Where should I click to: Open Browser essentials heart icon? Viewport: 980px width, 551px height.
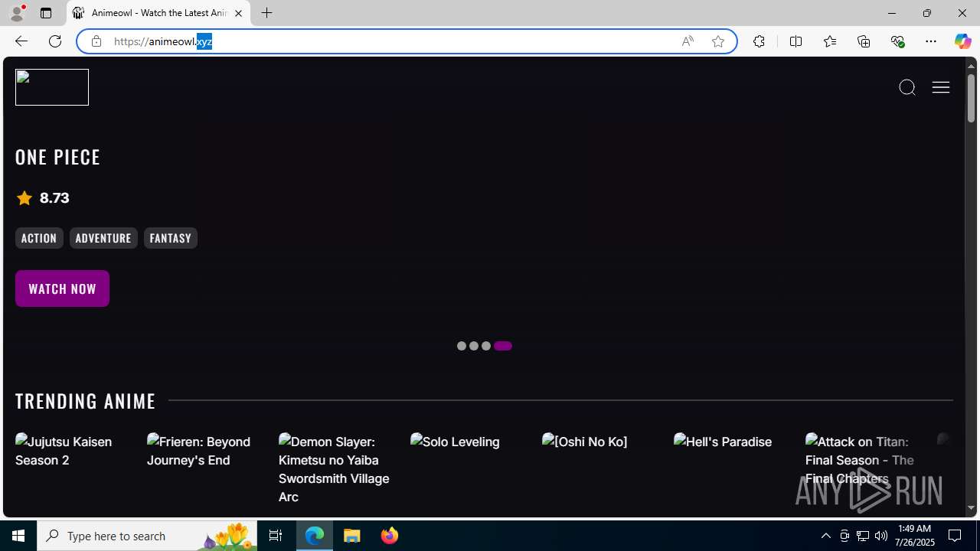897,41
